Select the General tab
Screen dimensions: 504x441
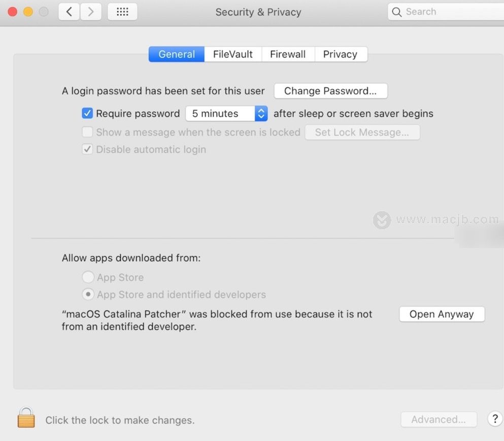click(x=177, y=54)
